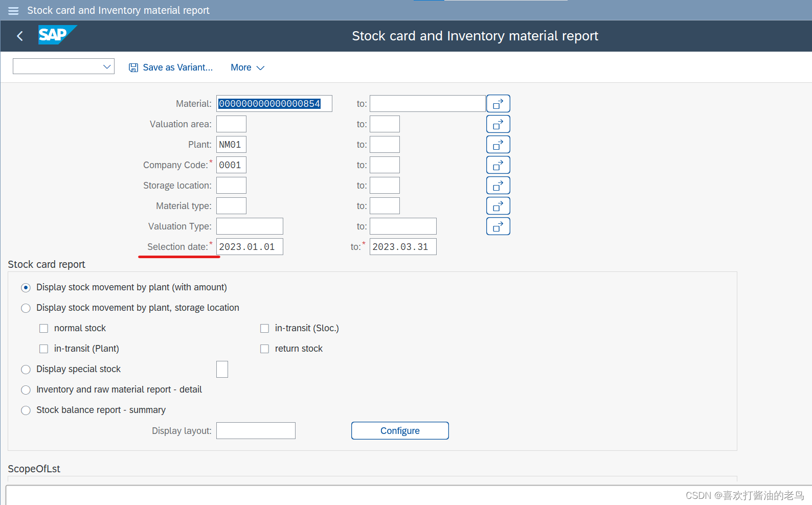Click the Plant field containing NM01
Image resolution: width=812 pixels, height=505 pixels.
coord(231,145)
